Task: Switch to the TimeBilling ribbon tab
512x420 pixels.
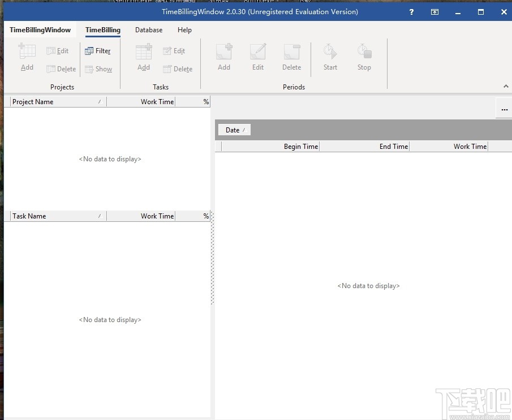Action: (103, 30)
